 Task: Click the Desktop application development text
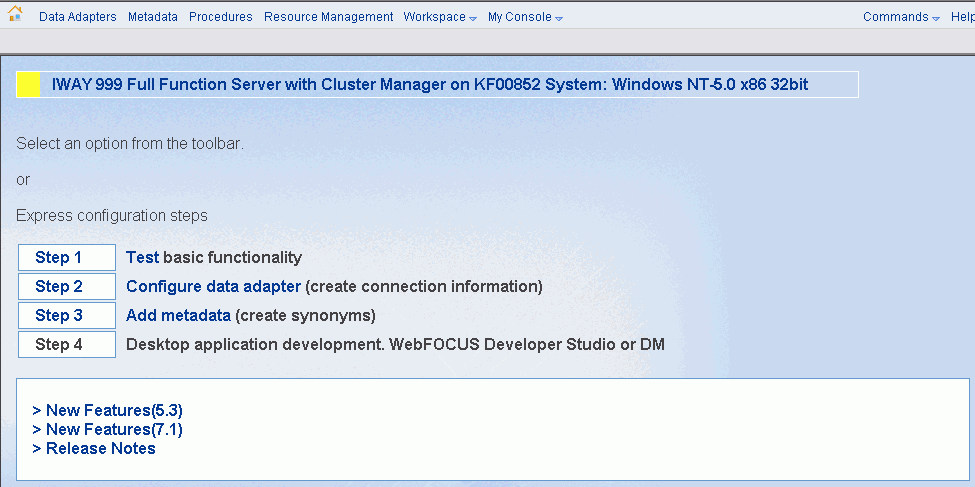pos(395,345)
